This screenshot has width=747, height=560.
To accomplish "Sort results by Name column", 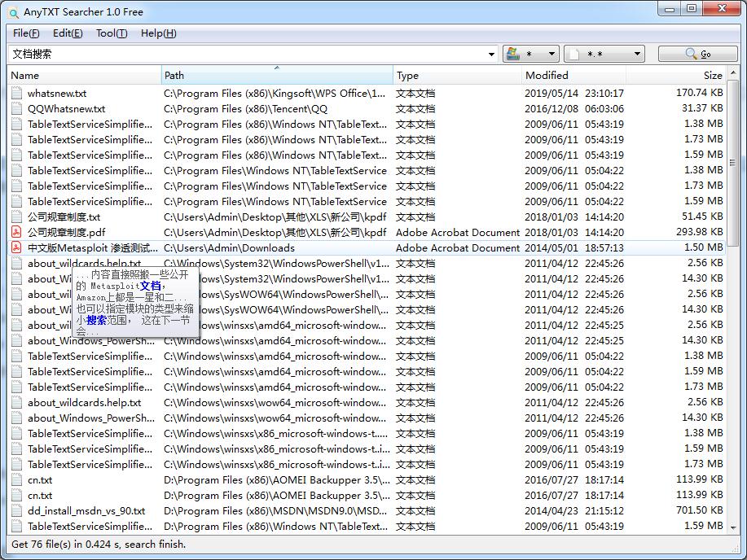I will pyautogui.click(x=85, y=75).
